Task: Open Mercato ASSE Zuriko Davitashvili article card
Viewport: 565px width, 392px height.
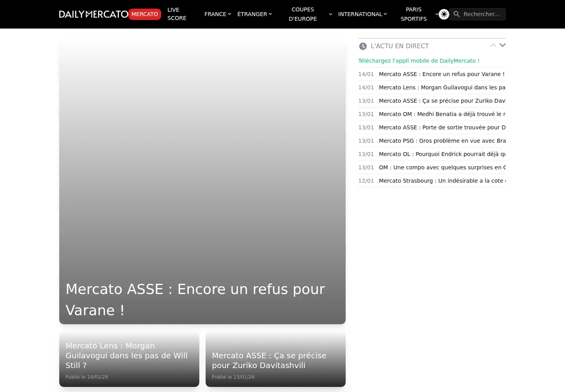Action: click(x=275, y=359)
